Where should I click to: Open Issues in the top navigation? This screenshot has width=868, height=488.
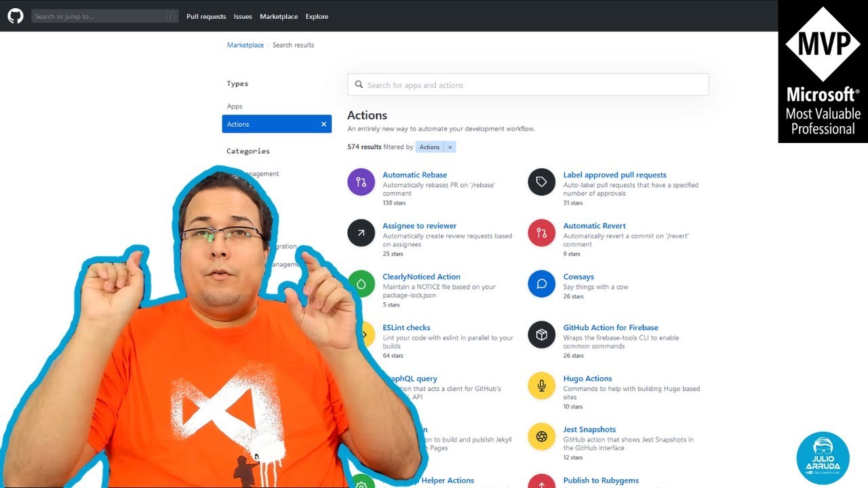tap(243, 16)
